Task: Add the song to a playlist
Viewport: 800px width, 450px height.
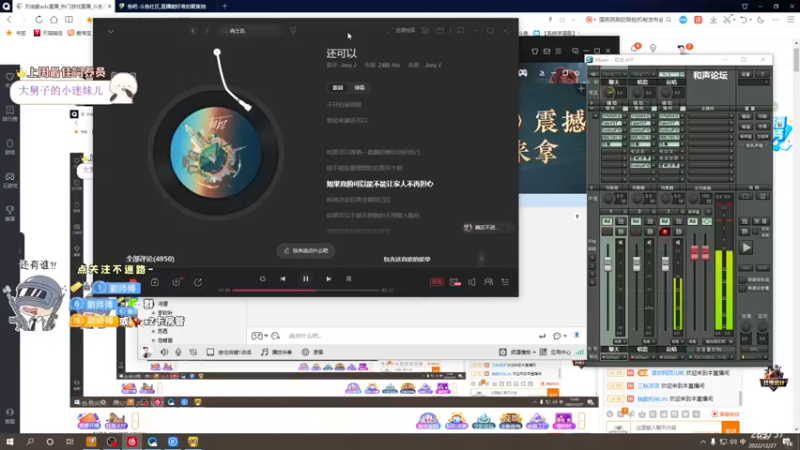Action: point(155,282)
